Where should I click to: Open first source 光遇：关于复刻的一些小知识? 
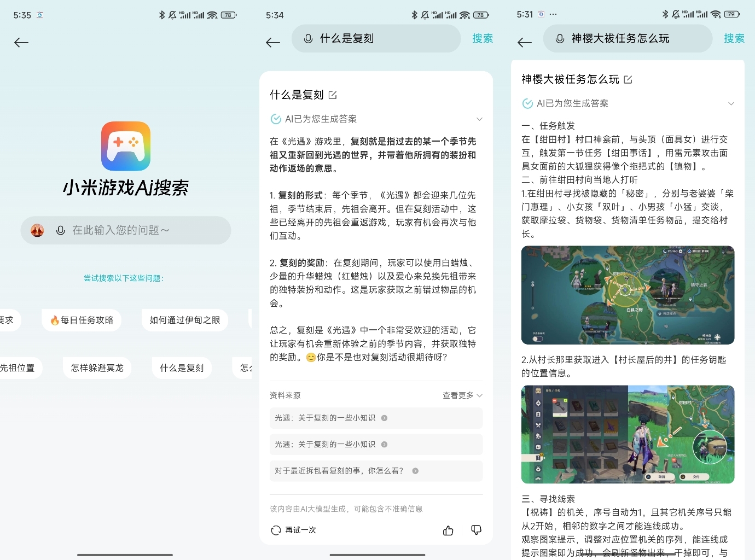376,418
